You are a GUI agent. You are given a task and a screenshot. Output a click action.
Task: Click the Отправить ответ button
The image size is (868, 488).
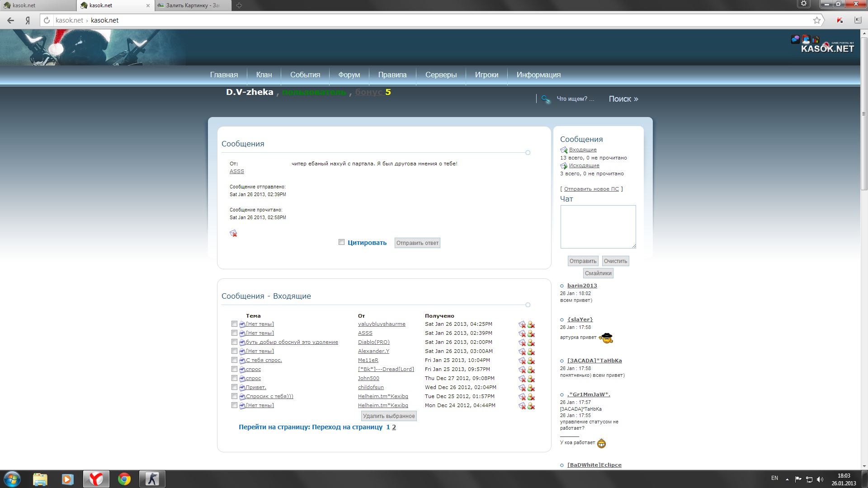click(417, 243)
